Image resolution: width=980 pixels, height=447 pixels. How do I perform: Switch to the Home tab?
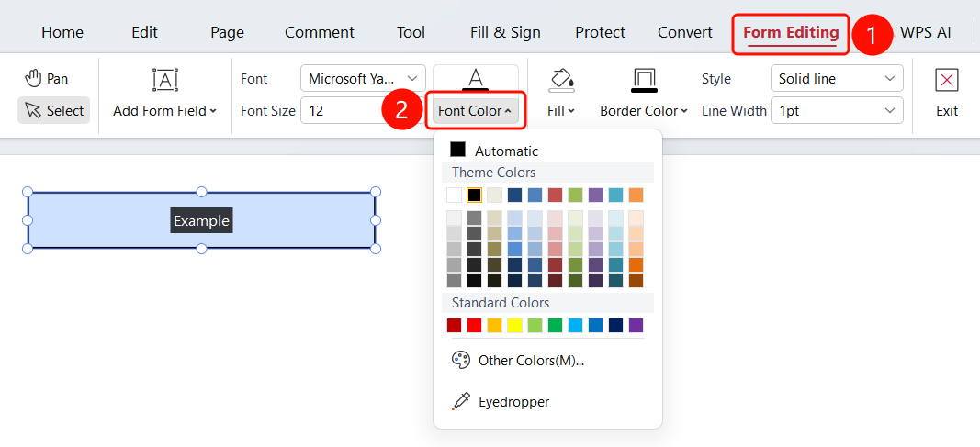point(62,32)
